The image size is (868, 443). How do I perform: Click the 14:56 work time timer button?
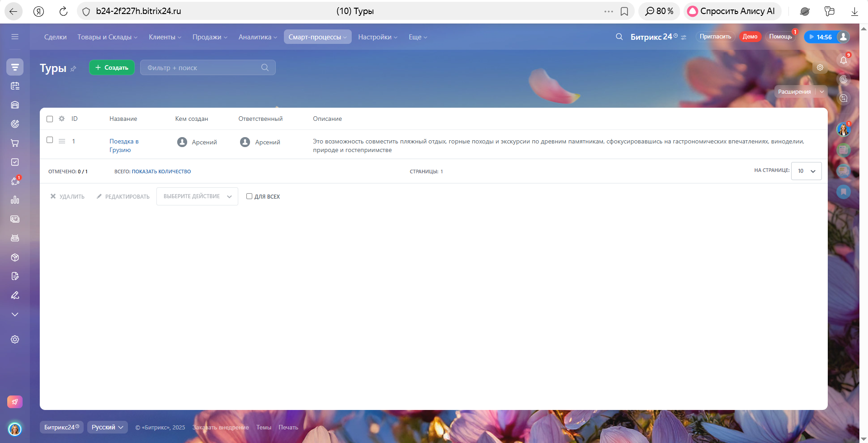820,37
